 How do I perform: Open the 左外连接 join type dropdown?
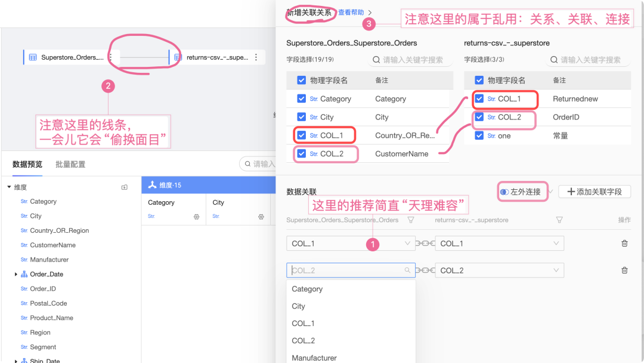(527, 192)
